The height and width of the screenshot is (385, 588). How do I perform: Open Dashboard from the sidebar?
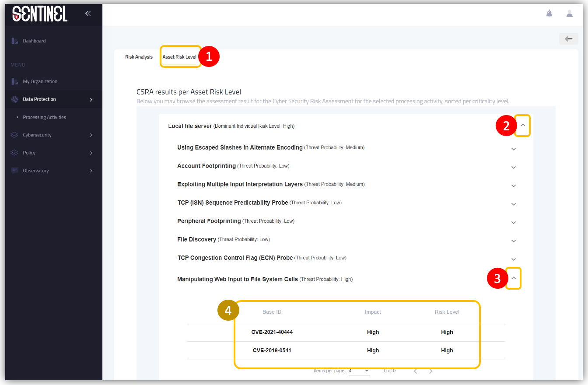pos(35,41)
